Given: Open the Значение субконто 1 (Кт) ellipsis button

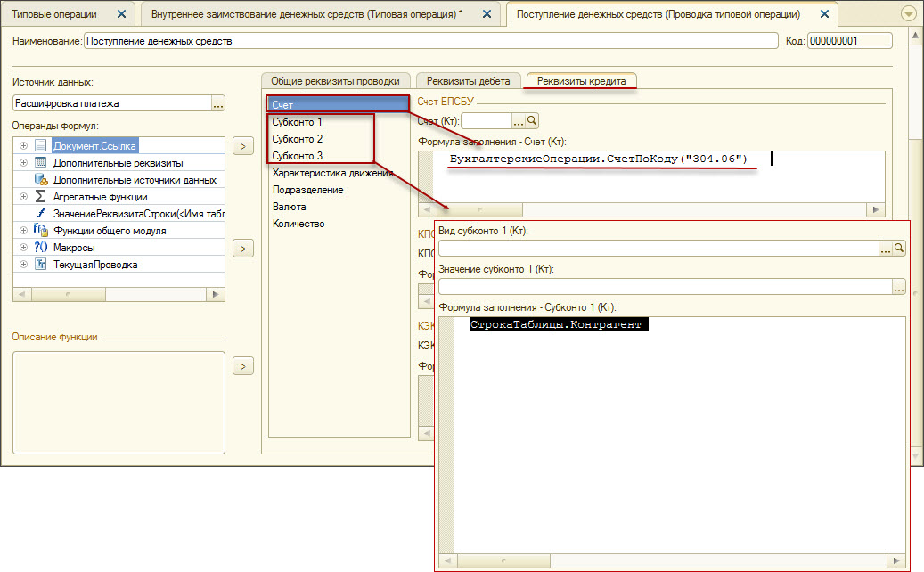Looking at the screenshot, I should pos(899,286).
